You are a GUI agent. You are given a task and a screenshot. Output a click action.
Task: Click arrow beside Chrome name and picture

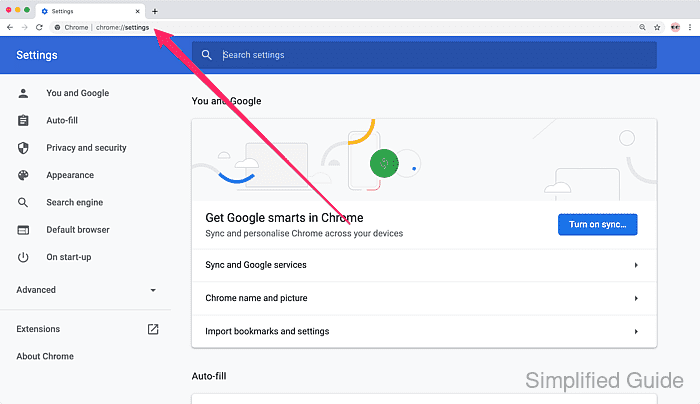tap(636, 298)
